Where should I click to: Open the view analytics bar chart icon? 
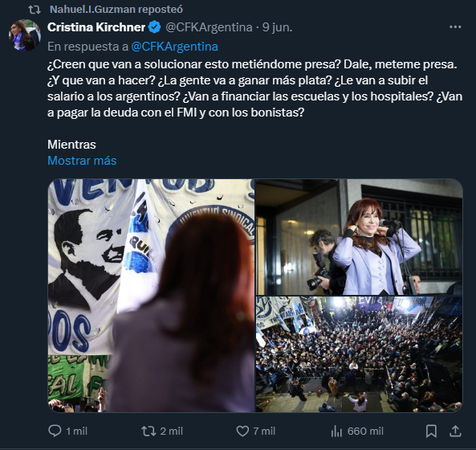(x=336, y=431)
